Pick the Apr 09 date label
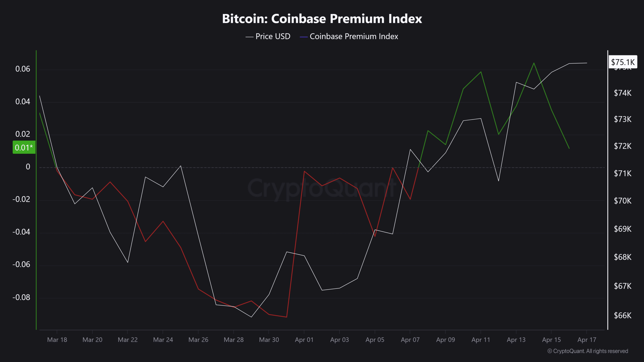The height and width of the screenshot is (362, 644). 446,340
